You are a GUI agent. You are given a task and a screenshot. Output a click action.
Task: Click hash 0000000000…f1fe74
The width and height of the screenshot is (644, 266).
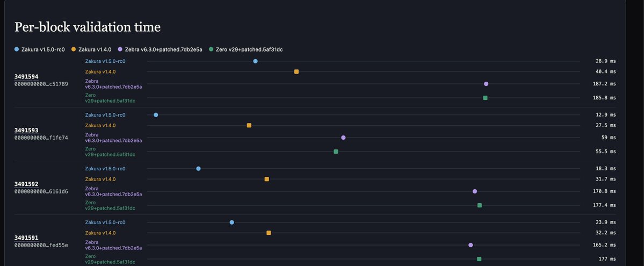click(41, 138)
